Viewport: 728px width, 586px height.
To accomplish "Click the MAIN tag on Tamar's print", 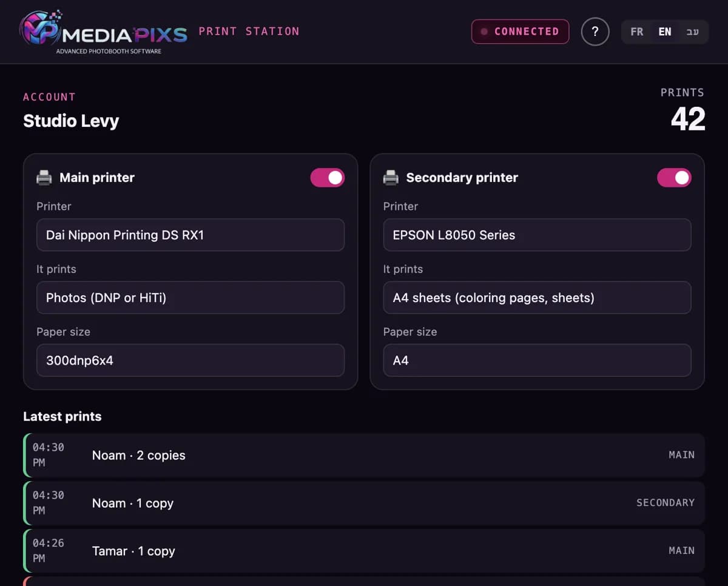I will point(682,551).
